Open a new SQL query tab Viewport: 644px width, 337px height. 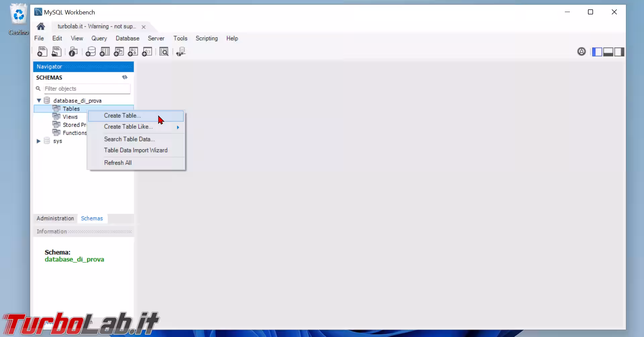coord(42,52)
